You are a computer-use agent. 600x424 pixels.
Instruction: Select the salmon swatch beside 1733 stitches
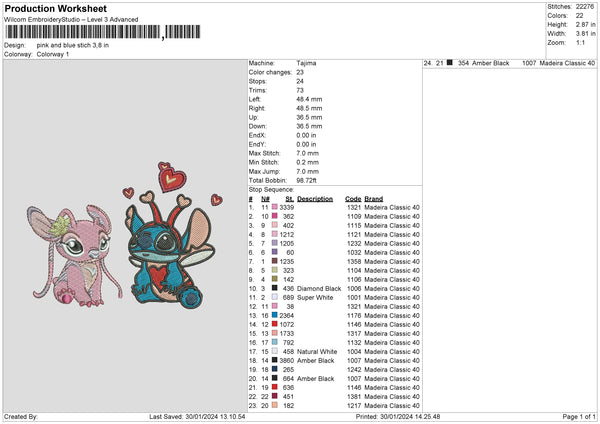tap(274, 333)
